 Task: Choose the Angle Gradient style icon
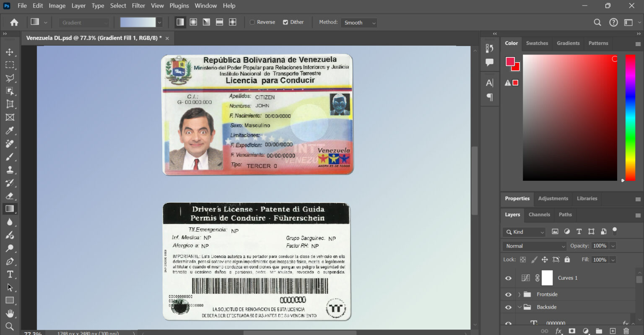[x=206, y=22]
